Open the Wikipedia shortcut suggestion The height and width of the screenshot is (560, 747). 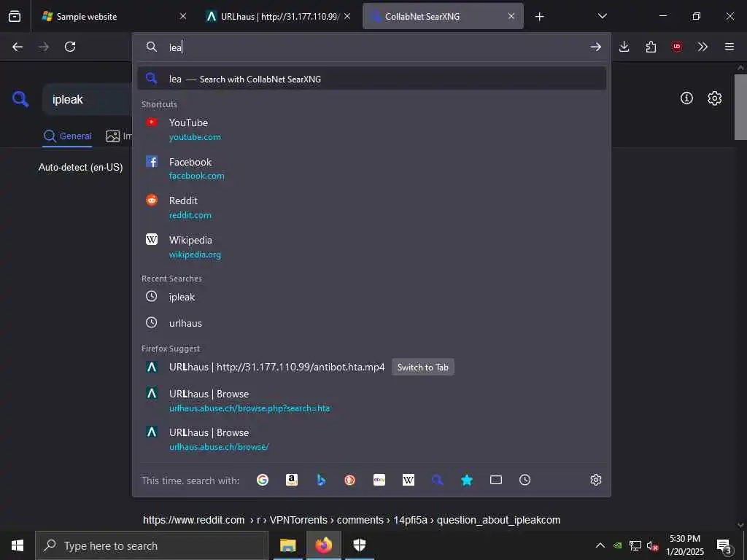point(371,246)
